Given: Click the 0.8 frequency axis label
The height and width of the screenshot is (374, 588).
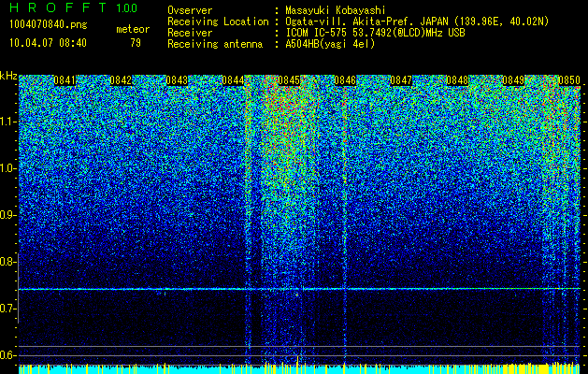Looking at the screenshot, I should point(7,262).
